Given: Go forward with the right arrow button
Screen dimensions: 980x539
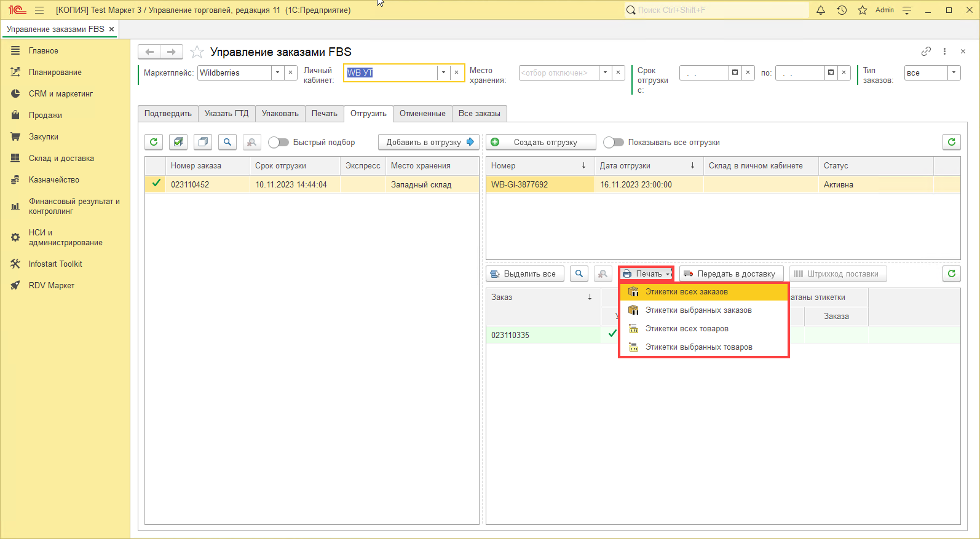Looking at the screenshot, I should [x=172, y=52].
